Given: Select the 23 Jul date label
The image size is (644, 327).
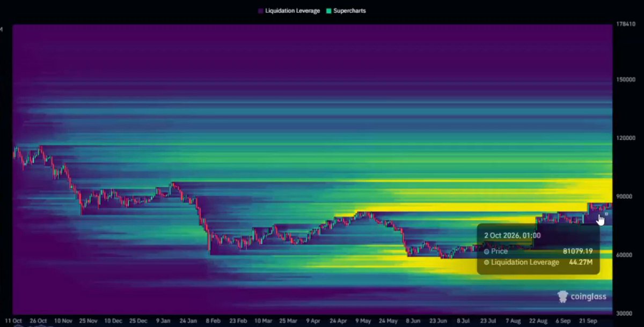Looking at the screenshot, I should tap(488, 321).
